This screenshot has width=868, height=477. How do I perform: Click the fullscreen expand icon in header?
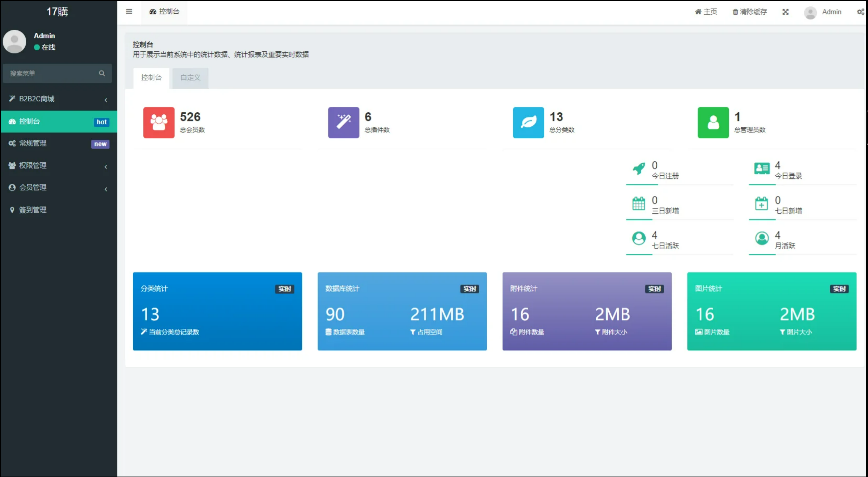785,12
